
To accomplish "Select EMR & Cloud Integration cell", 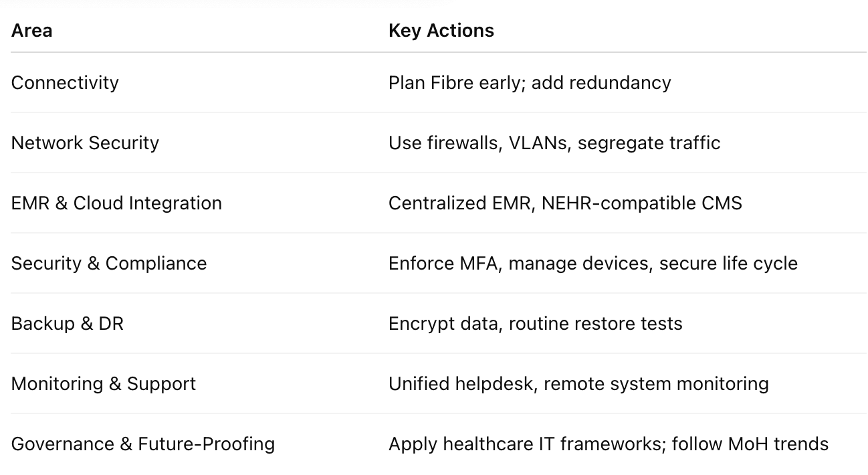I will click(x=116, y=203).
